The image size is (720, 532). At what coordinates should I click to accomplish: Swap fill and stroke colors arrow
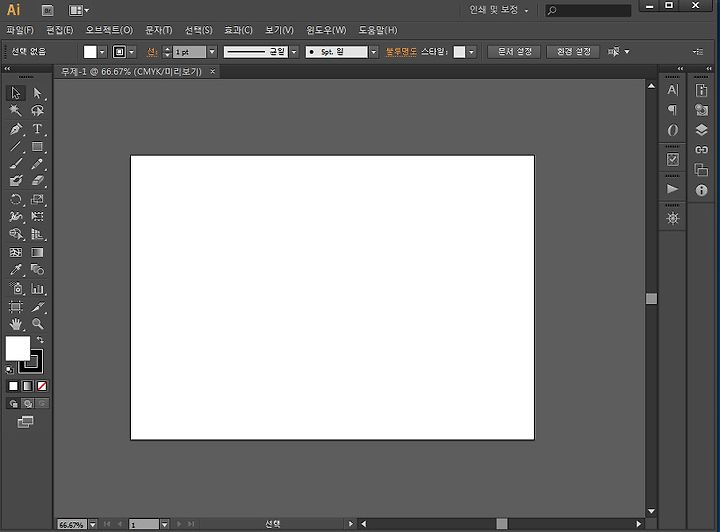point(40,340)
